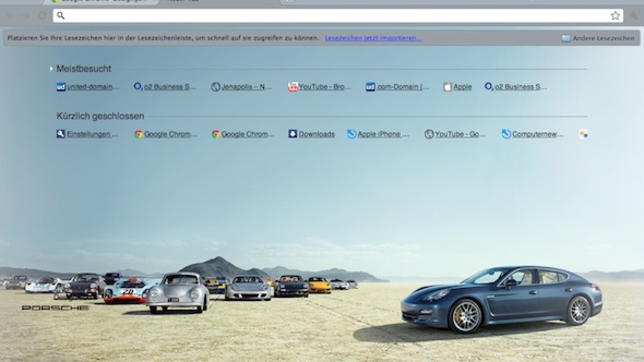Open the Jenapolis most visited entry

coord(246,87)
